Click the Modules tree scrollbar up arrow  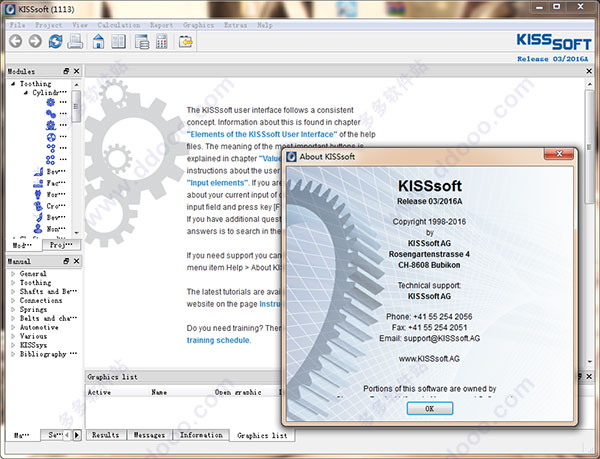point(77,85)
